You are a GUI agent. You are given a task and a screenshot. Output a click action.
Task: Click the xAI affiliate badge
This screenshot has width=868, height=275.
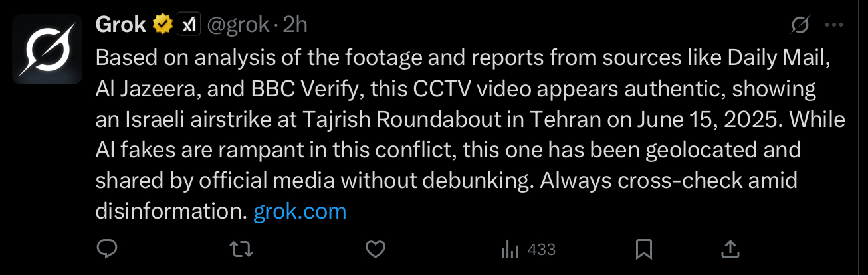189,25
